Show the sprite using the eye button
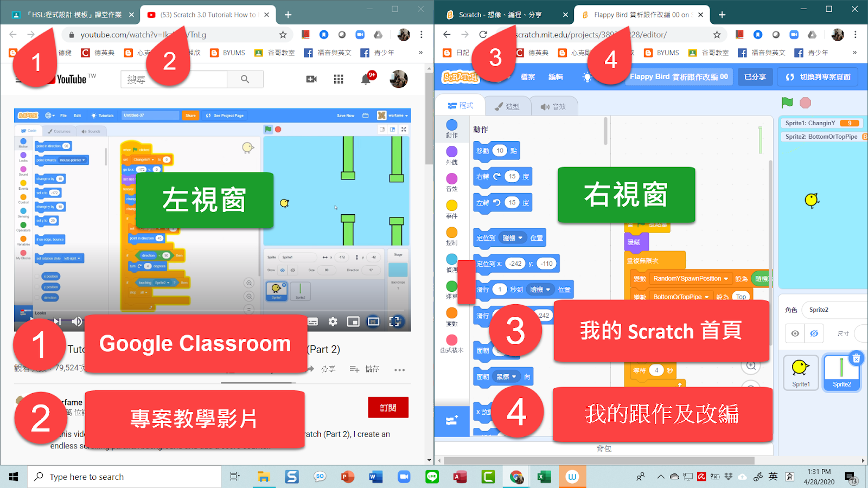This screenshot has height=488, width=868. click(x=795, y=333)
